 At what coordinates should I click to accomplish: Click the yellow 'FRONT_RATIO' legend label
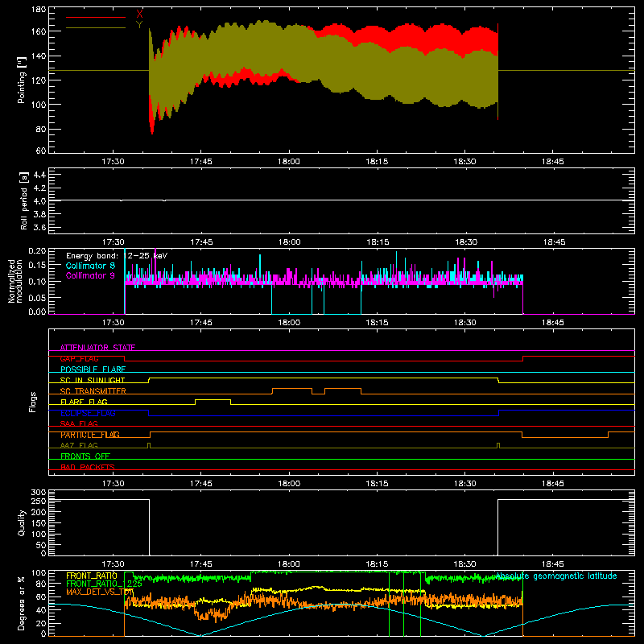point(92,576)
